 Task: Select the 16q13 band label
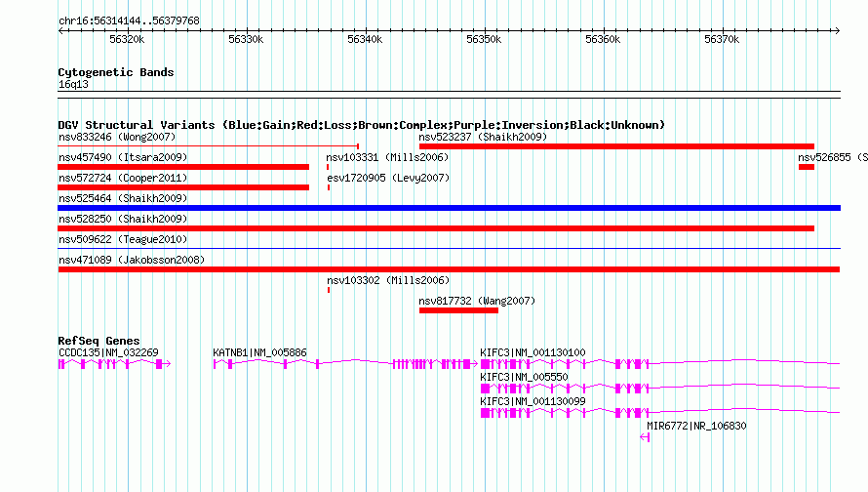[x=73, y=84]
